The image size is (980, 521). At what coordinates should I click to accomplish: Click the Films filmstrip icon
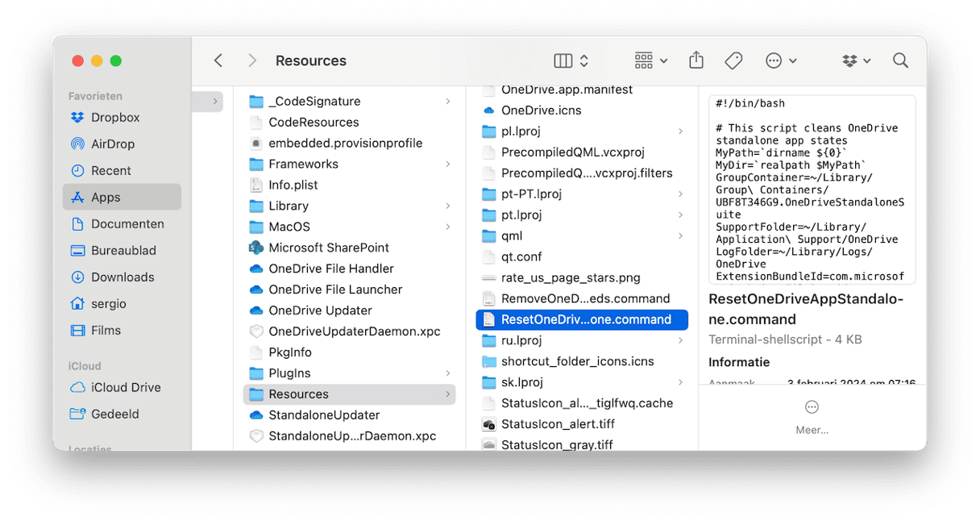pos(77,330)
